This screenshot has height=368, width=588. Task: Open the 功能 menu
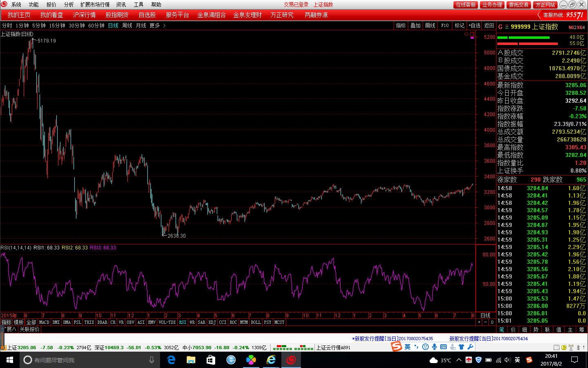tap(34, 4)
